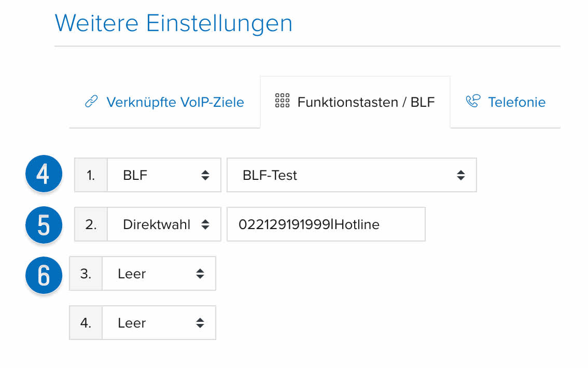The image size is (588, 368).
Task: Click the phone handset icon beside Telefonie
Action: pyautogui.click(x=472, y=101)
